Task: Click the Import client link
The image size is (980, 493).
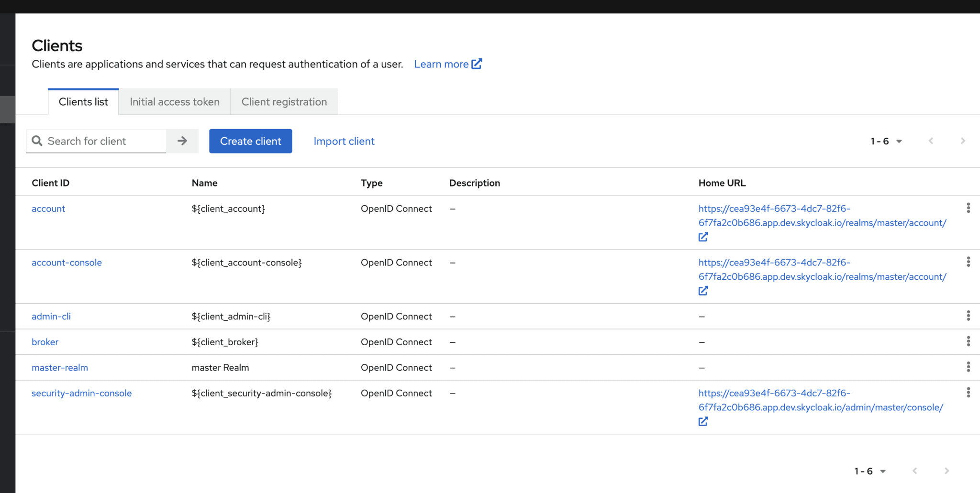Action: [x=344, y=141]
